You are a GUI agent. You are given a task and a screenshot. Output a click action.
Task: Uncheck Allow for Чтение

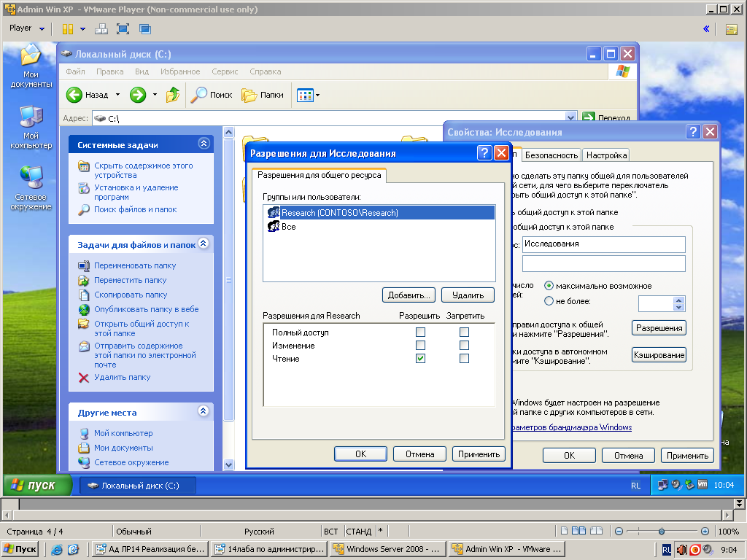[x=420, y=358]
